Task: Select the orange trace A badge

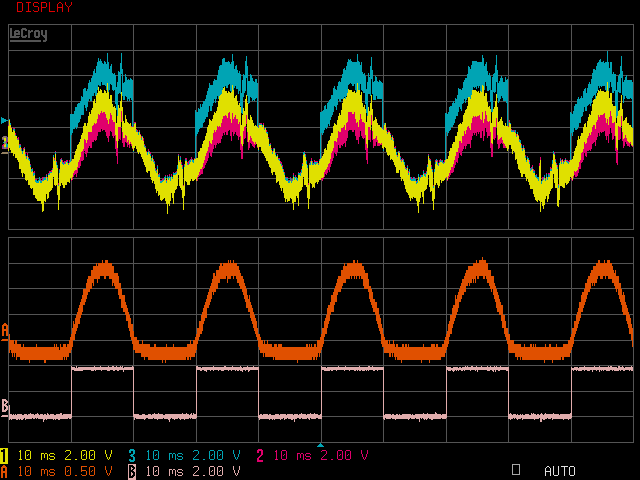Action: click(x=4, y=470)
